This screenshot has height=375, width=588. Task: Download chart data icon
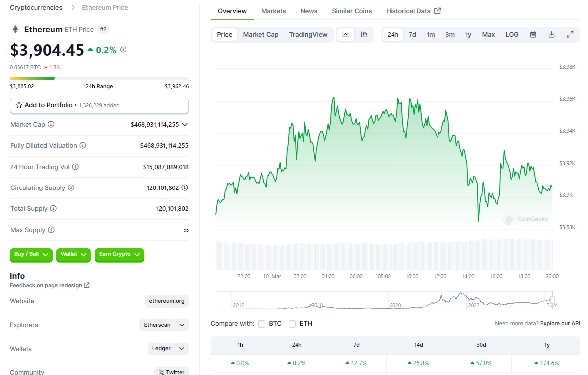pyautogui.click(x=551, y=35)
